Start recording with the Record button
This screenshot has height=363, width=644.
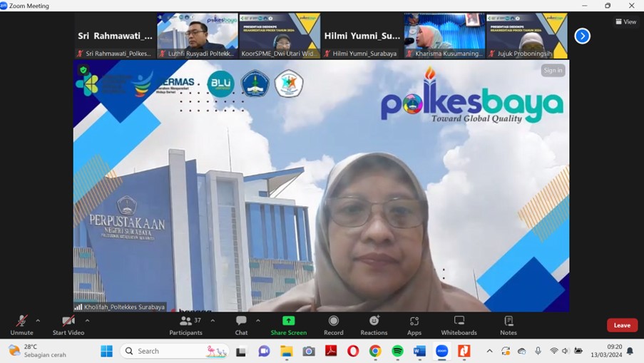click(334, 325)
